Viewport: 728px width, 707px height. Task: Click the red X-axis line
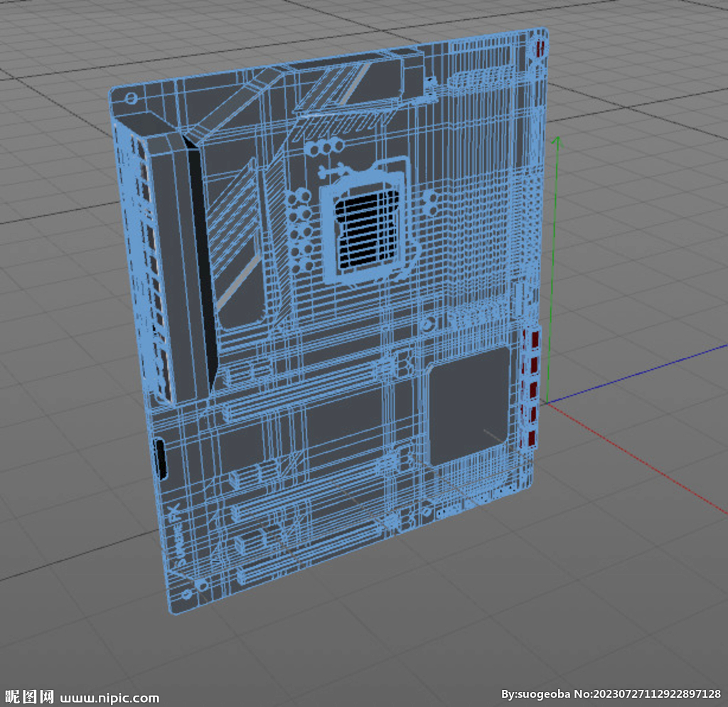637,459
